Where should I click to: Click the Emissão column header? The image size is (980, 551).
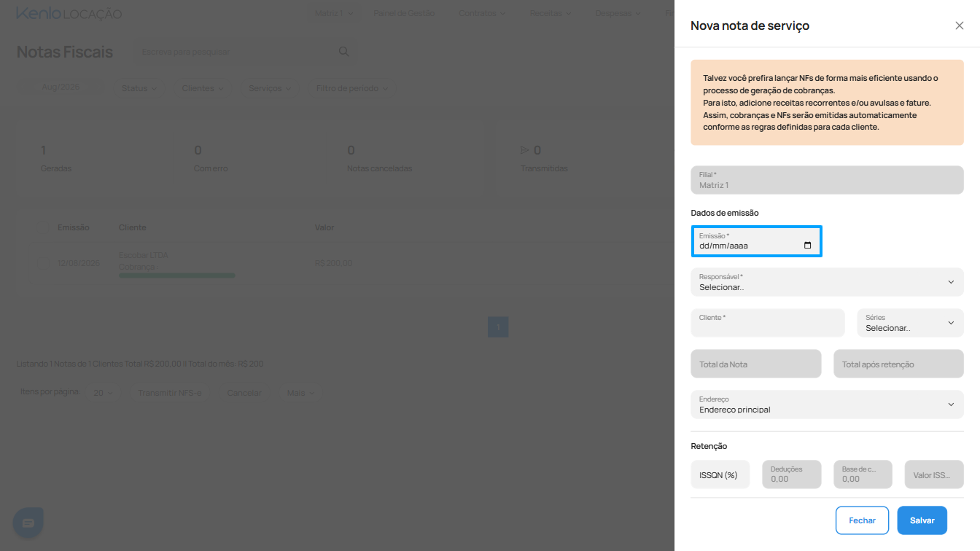(74, 227)
